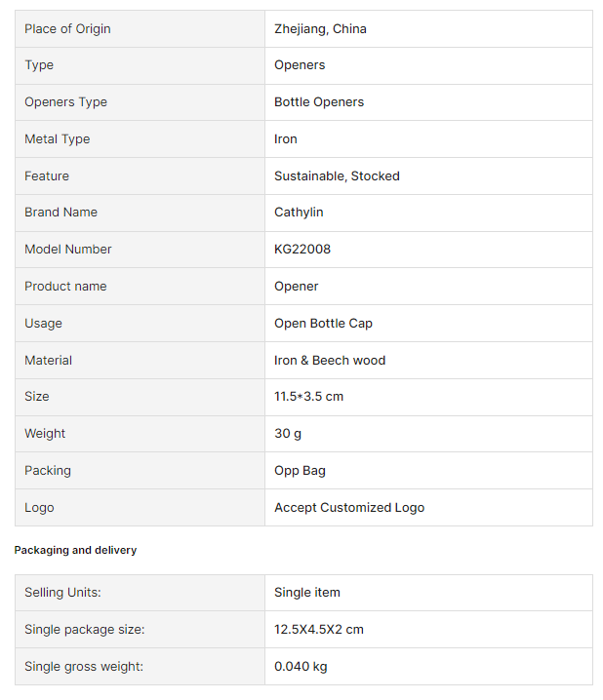The image size is (603, 700).
Task: Select the 'Accept Customized Logo' value
Action: point(349,508)
